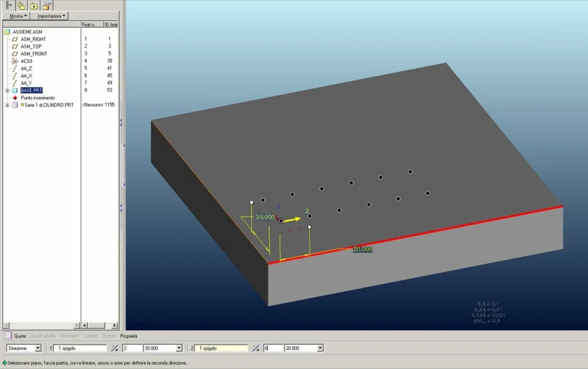Open the Mostra dropdown menu
Screen dimensions: 588x369
[16, 16]
